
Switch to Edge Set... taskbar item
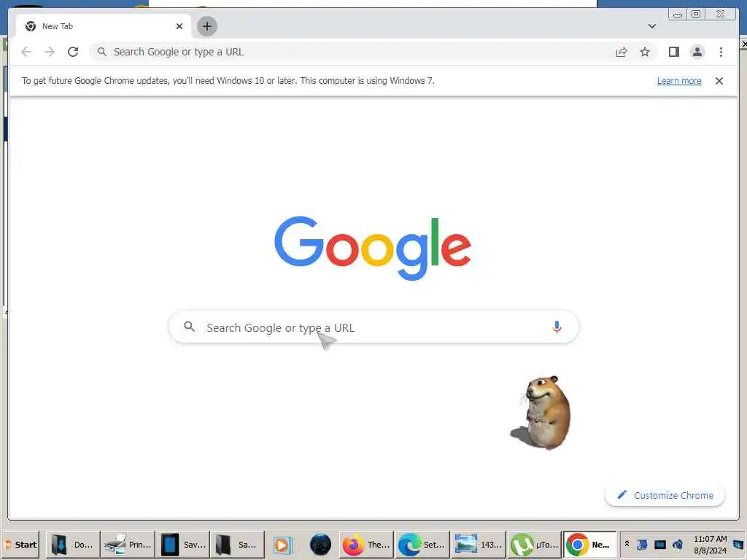pos(422,544)
